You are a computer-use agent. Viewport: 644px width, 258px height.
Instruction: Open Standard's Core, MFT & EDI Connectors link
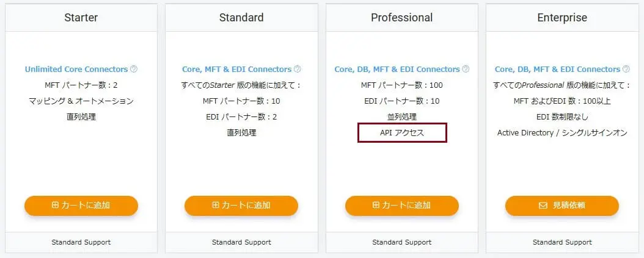coord(236,70)
